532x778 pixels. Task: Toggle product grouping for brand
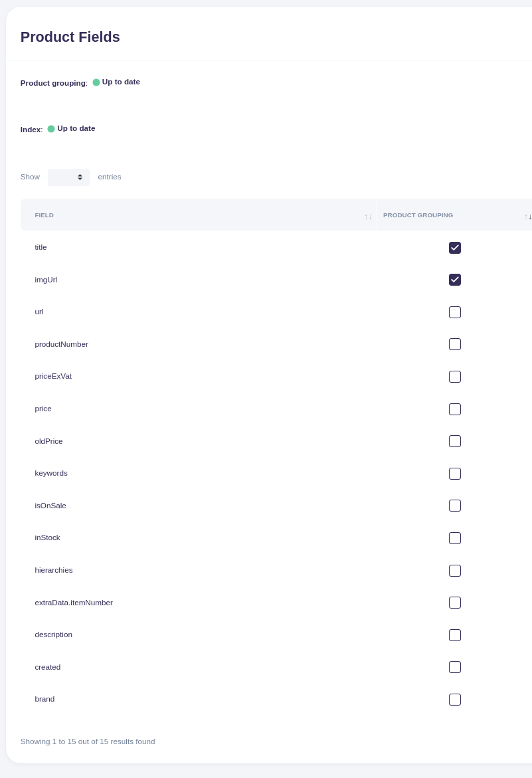455,700
